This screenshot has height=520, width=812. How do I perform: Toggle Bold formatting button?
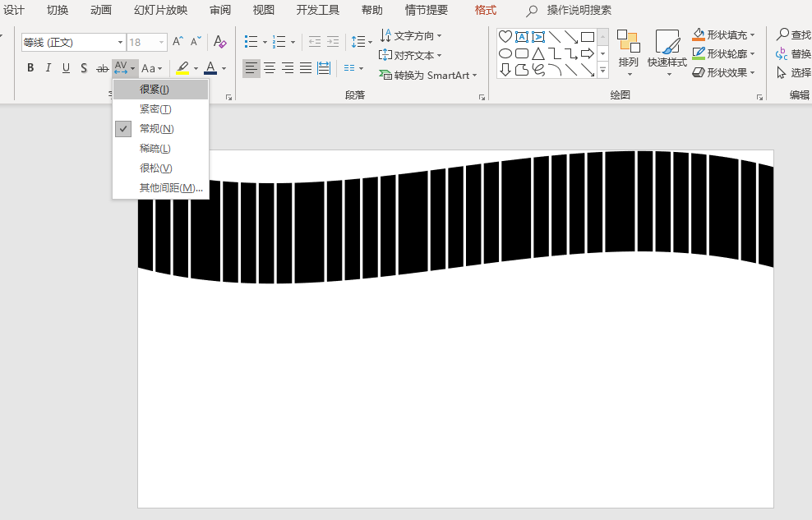point(30,68)
